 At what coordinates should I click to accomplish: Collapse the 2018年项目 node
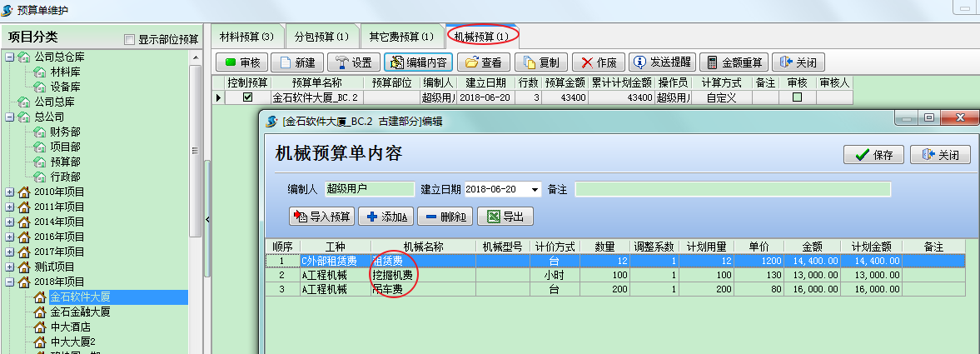pos(9,282)
